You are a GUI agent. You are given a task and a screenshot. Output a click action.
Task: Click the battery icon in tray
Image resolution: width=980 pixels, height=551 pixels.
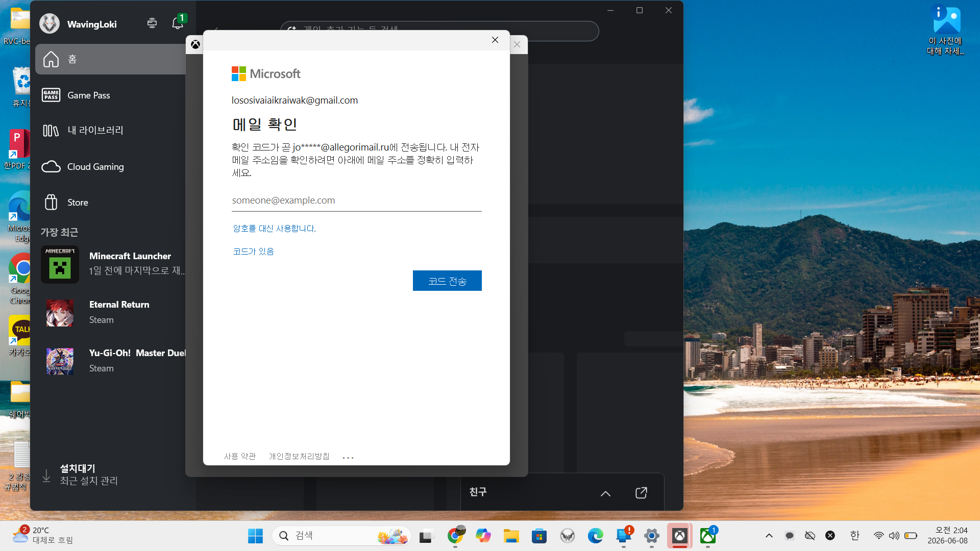(x=911, y=536)
